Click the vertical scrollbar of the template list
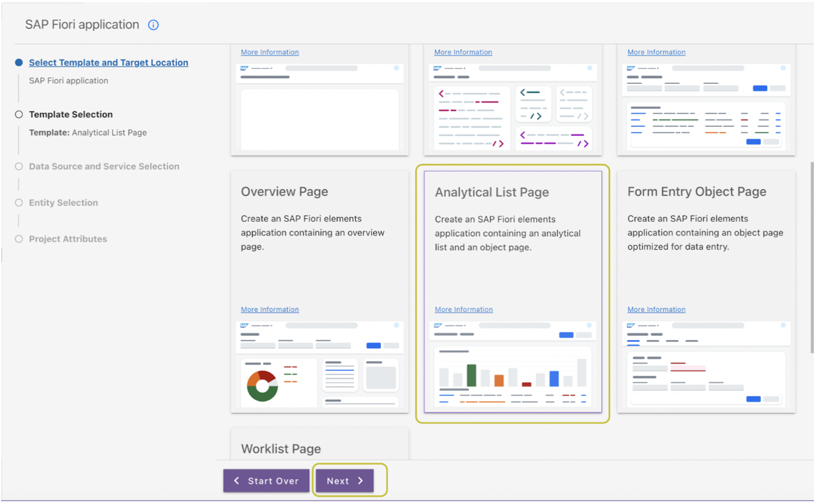The image size is (819, 504). coord(812,258)
